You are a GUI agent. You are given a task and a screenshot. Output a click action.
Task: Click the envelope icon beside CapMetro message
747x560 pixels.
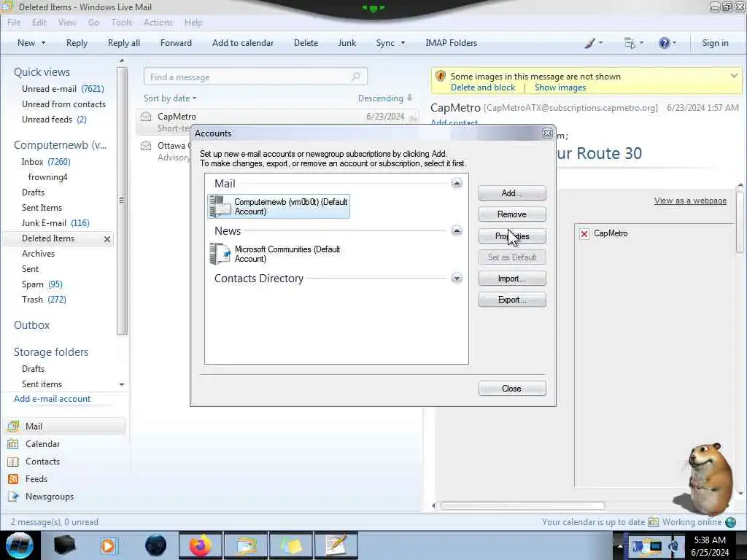(146, 117)
